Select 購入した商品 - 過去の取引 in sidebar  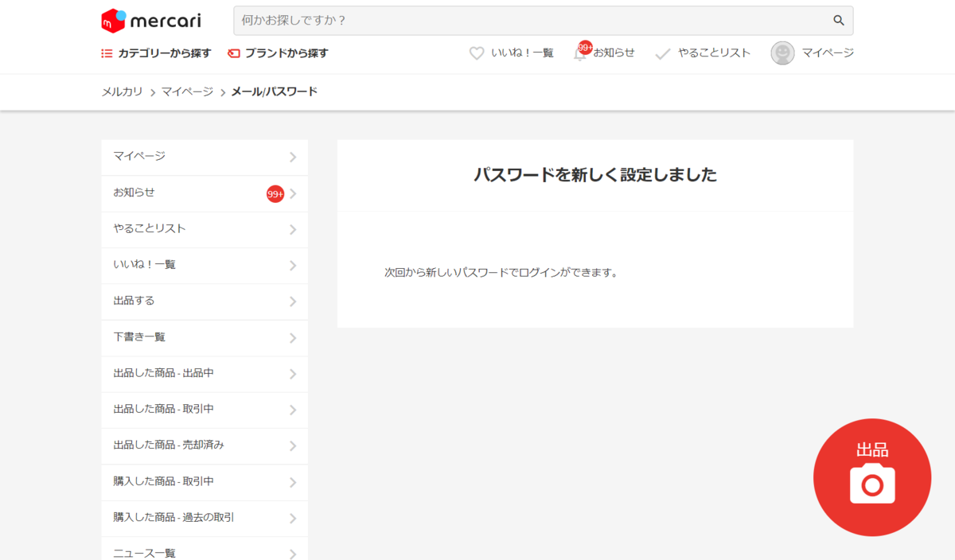coord(205,519)
